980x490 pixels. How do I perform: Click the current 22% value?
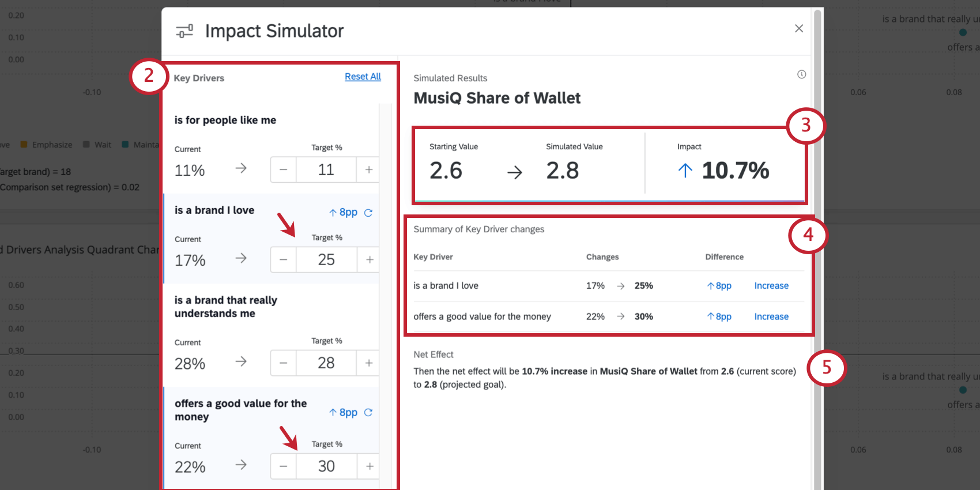[x=190, y=467]
